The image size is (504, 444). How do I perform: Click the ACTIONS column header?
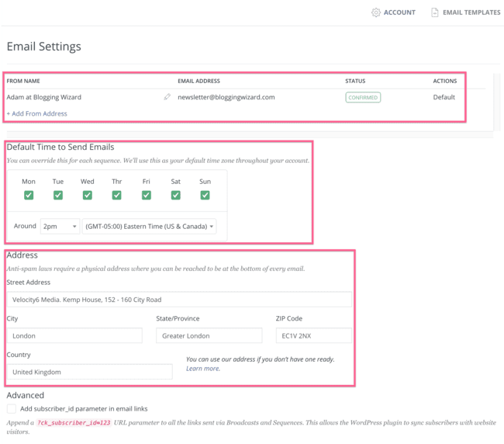pos(445,81)
